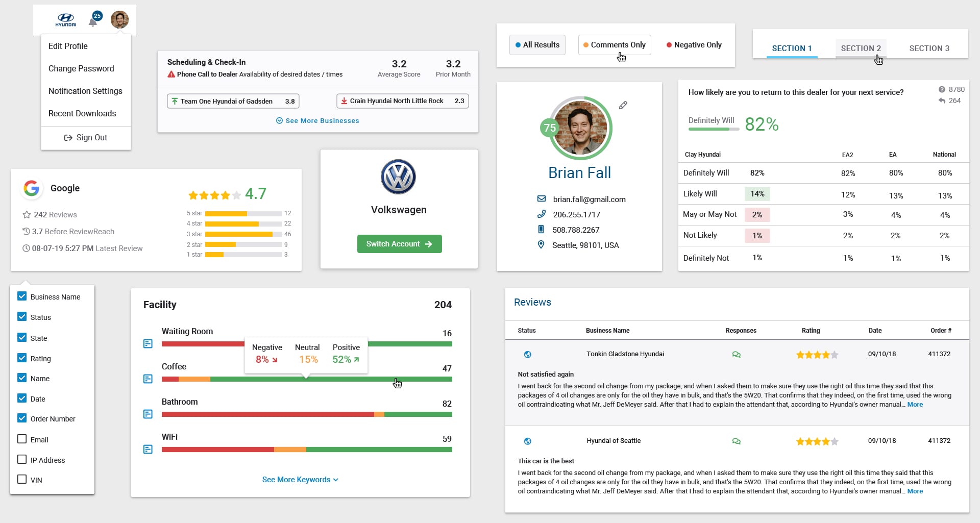Uncheck the State checkbox
Screen dimensions: 980x523
coord(22,338)
